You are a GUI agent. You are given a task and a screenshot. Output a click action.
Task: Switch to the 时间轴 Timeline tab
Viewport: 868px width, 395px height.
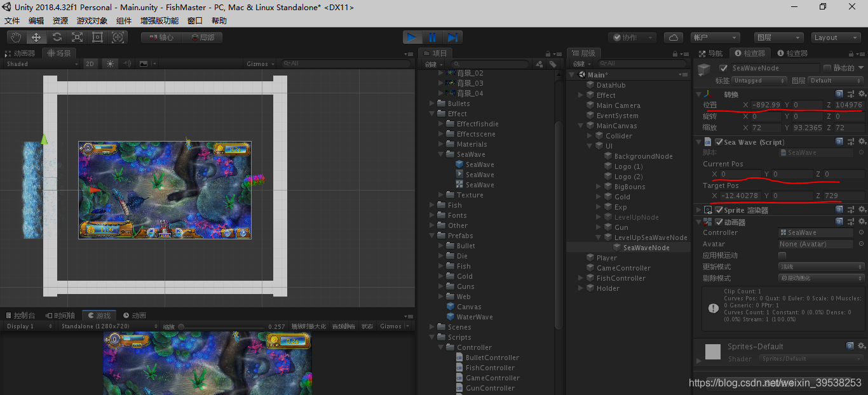tap(60, 315)
